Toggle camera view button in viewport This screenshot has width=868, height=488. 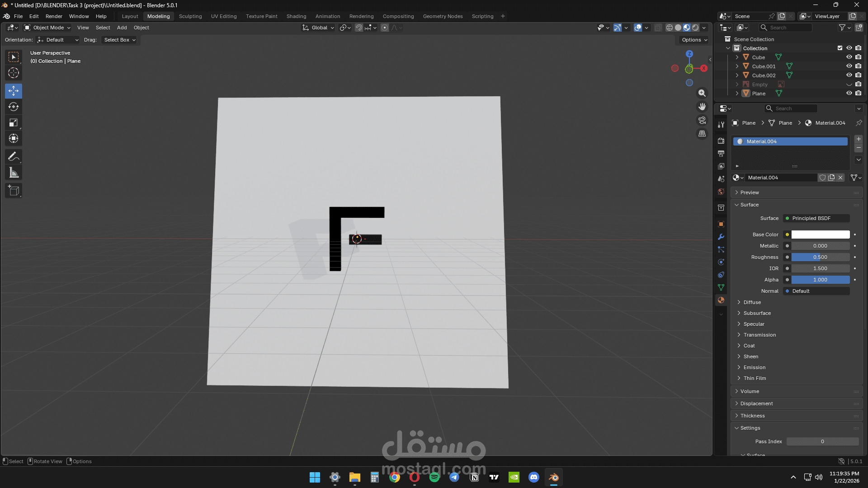[x=702, y=120]
